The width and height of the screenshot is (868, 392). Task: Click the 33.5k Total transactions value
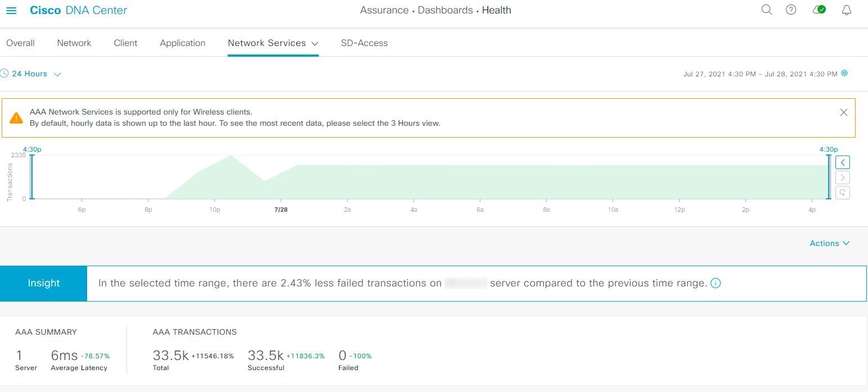170,355
